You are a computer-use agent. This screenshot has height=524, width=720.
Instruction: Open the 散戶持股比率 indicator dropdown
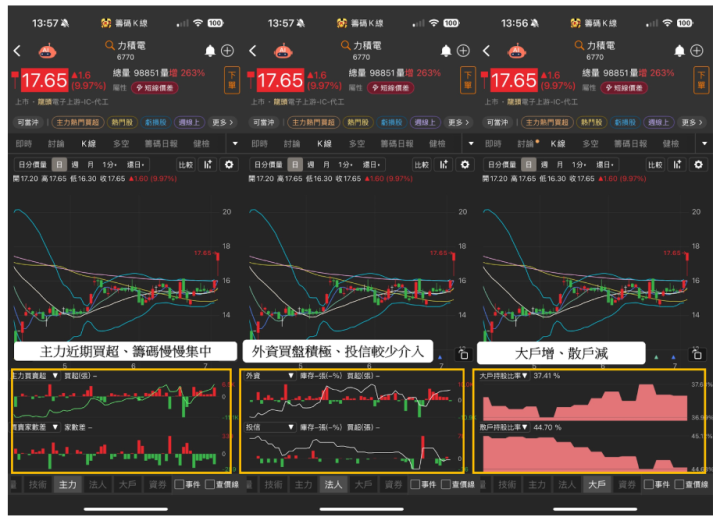tap(504, 427)
